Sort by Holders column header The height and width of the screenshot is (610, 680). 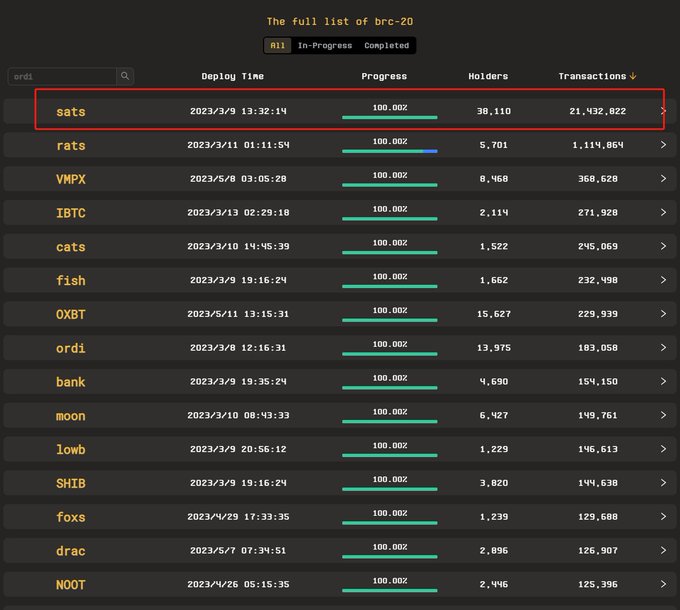(488, 76)
